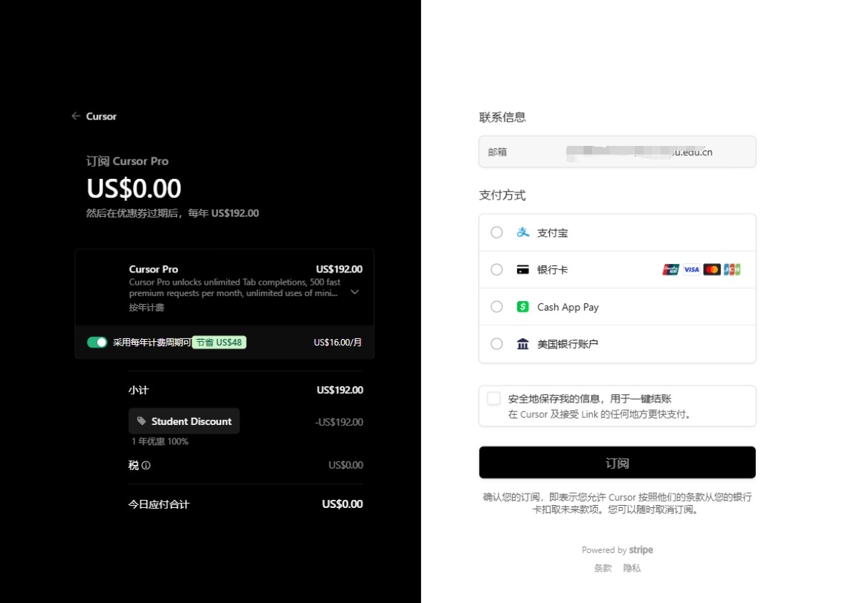This screenshot has height=603, width=868.
Task: Open the 隐私 privacy link
Action: click(x=632, y=568)
